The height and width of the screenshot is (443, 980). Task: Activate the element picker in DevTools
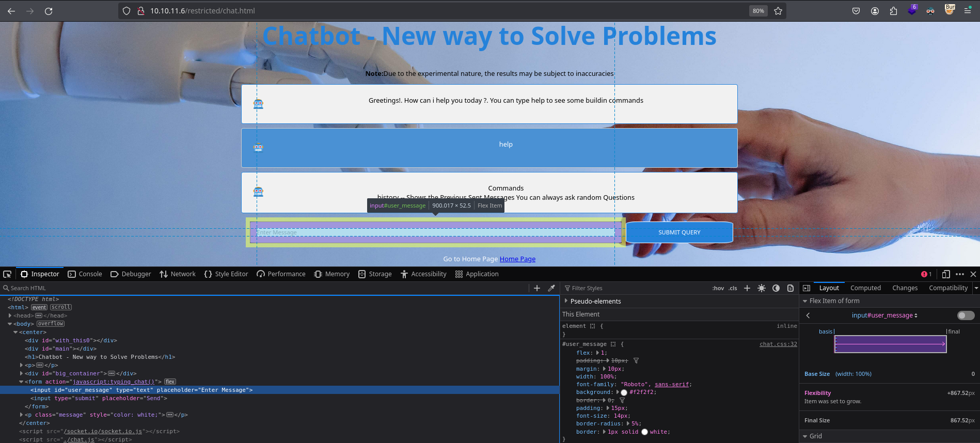[x=7, y=274]
